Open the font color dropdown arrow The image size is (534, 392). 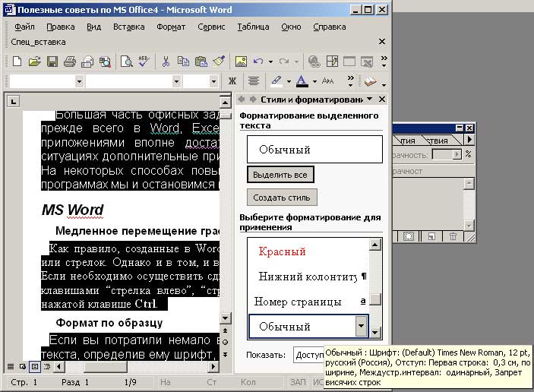click(314, 81)
